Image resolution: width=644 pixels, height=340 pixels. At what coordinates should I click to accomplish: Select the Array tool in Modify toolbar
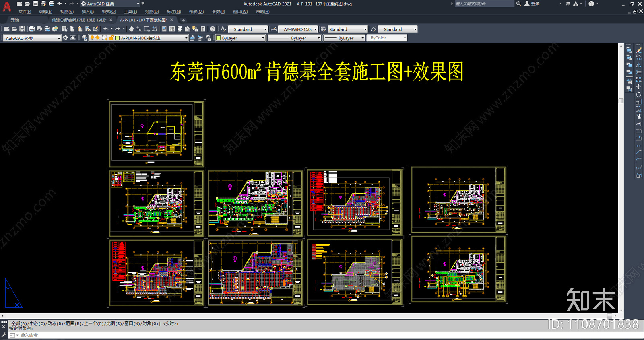coord(638,80)
